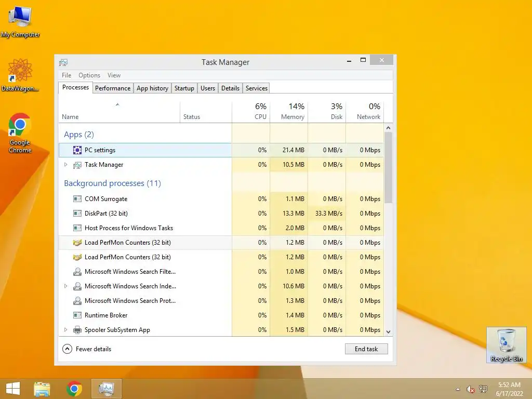This screenshot has height=399, width=532.
Task: Click the Microsoft Windows Search Inde... icon
Action: pos(77,286)
